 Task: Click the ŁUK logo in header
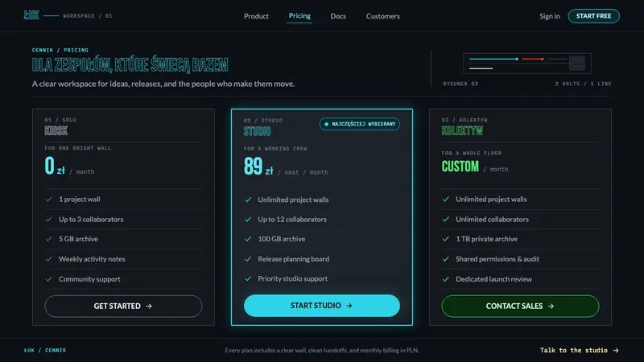click(x=31, y=15)
